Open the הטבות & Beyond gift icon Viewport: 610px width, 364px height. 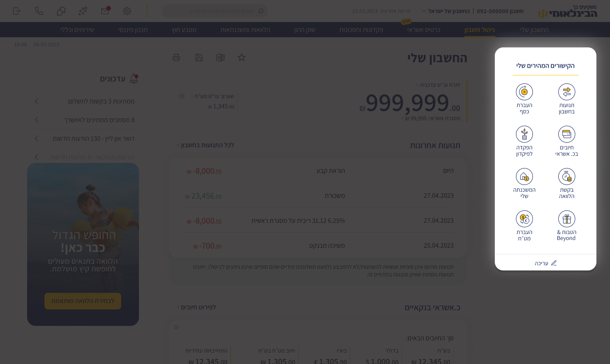(566, 219)
